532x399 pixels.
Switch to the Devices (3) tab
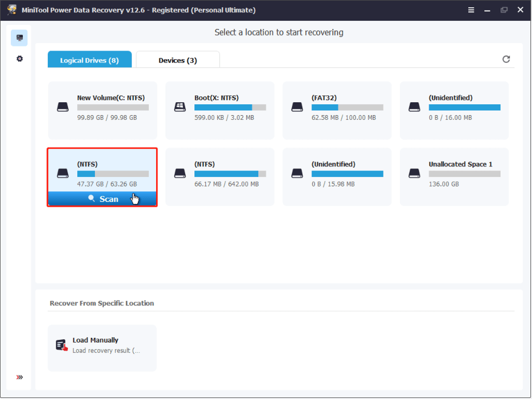(178, 60)
